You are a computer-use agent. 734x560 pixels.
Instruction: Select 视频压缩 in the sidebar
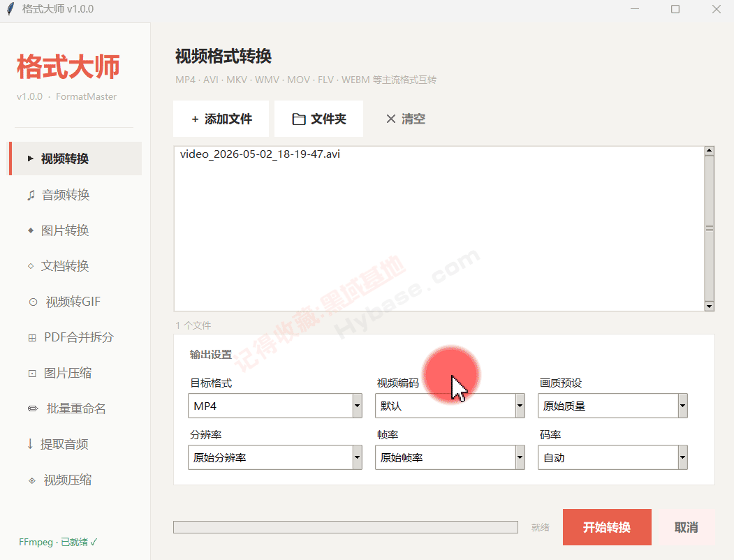75,480
